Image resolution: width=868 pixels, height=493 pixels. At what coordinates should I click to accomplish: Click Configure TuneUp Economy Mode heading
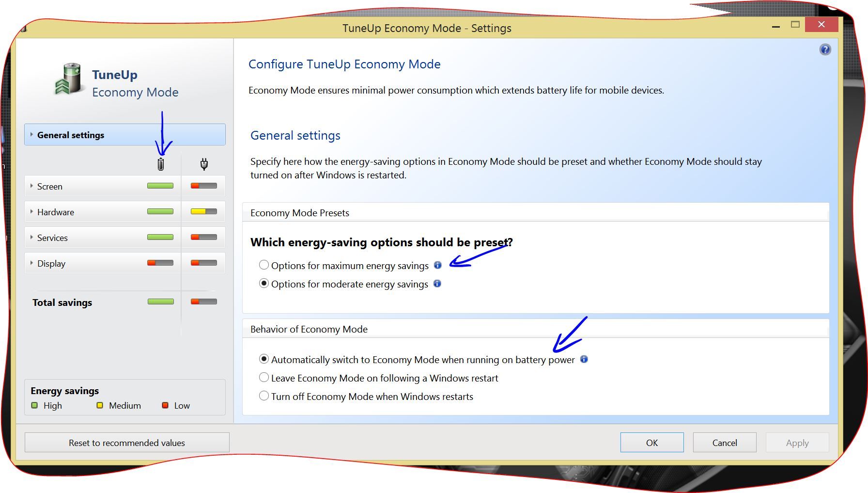[x=344, y=64]
